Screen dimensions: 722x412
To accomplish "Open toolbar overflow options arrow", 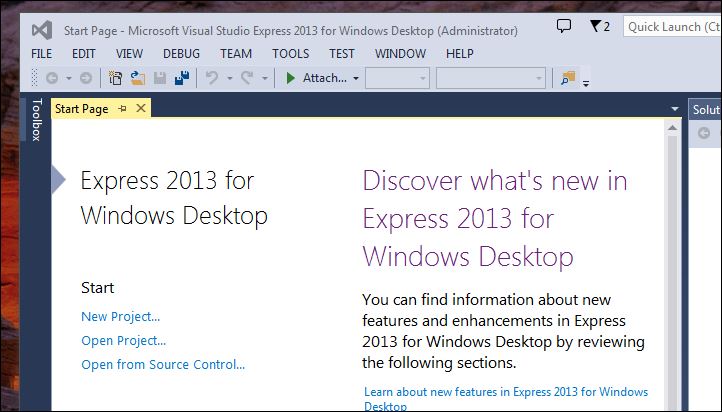I will (586, 83).
